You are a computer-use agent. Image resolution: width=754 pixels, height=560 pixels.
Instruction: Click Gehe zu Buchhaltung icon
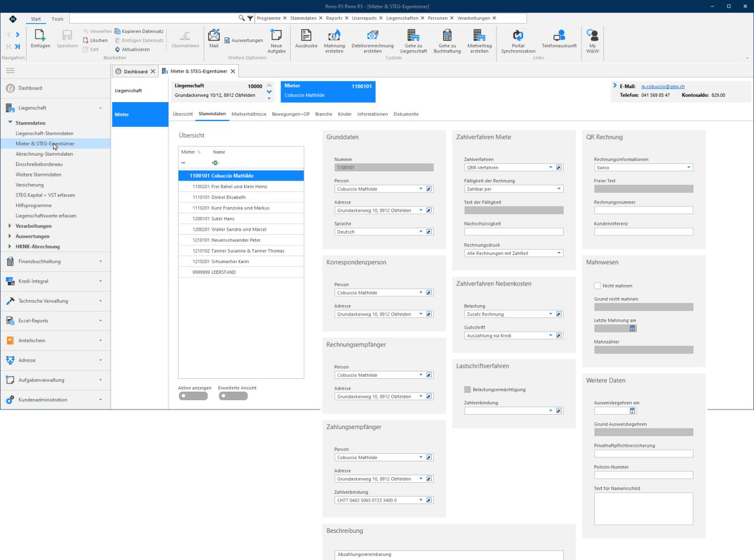pos(447,35)
